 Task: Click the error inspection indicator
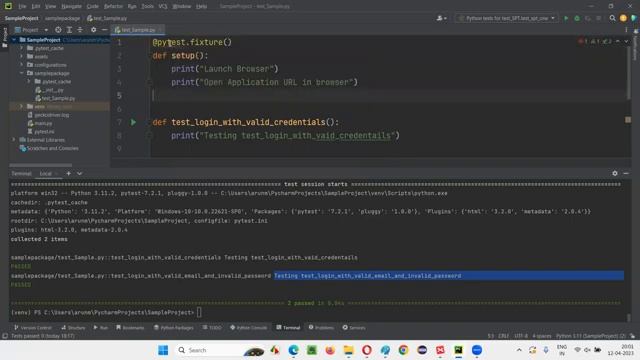click(583, 41)
